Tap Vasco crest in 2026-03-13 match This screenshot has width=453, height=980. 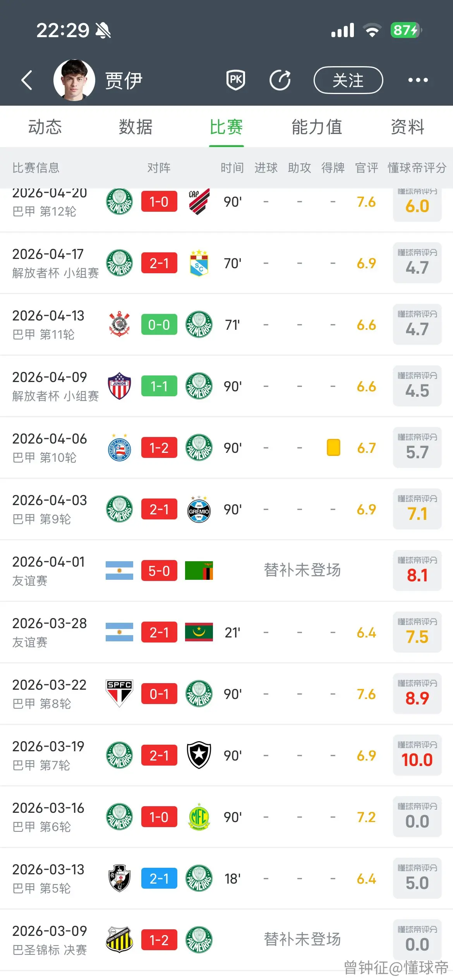[119, 878]
